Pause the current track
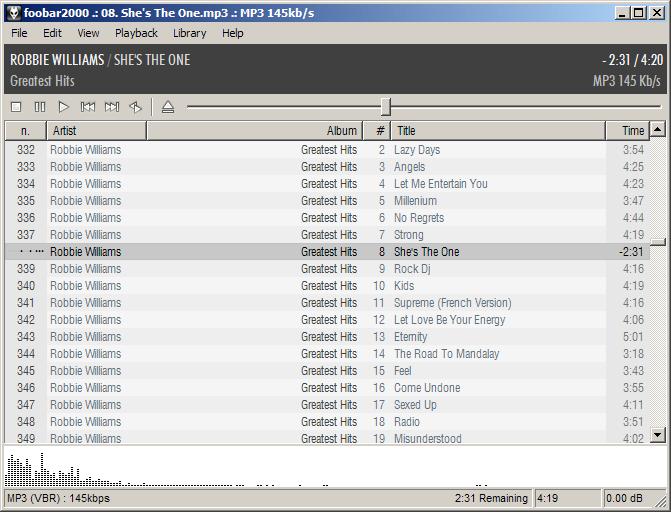The height and width of the screenshot is (512, 671). tap(40, 107)
